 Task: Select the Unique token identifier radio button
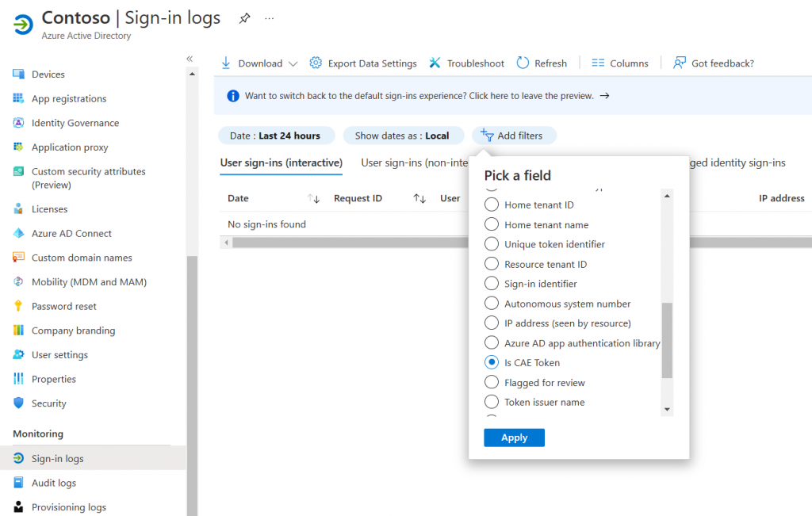point(492,244)
